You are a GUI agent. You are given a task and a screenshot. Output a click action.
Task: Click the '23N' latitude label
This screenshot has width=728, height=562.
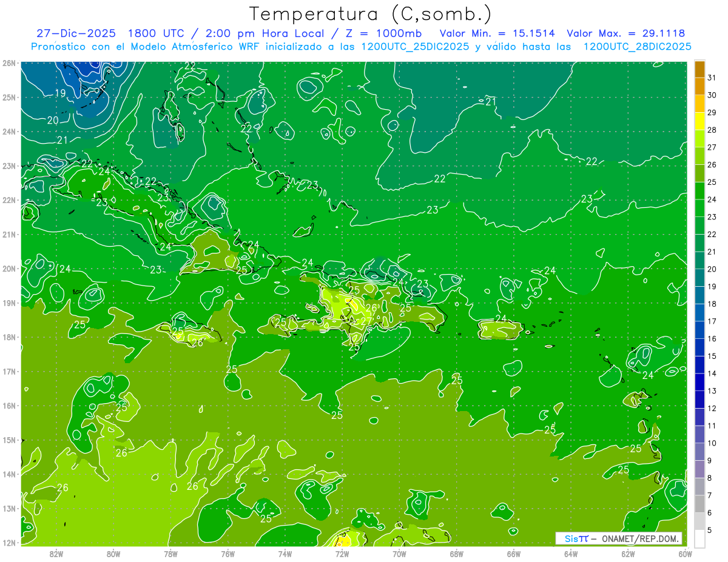coord(8,166)
